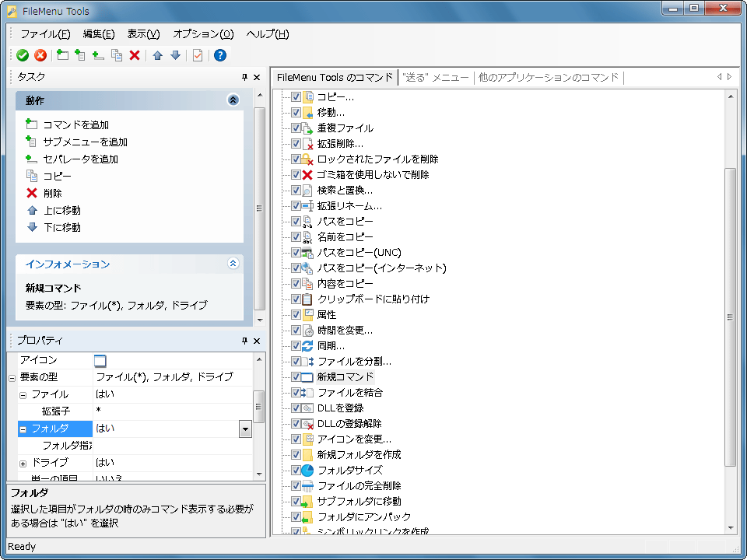Image resolution: width=747 pixels, height=560 pixels.
Task: Click the tab scroll right arrow
Action: pos(729,77)
